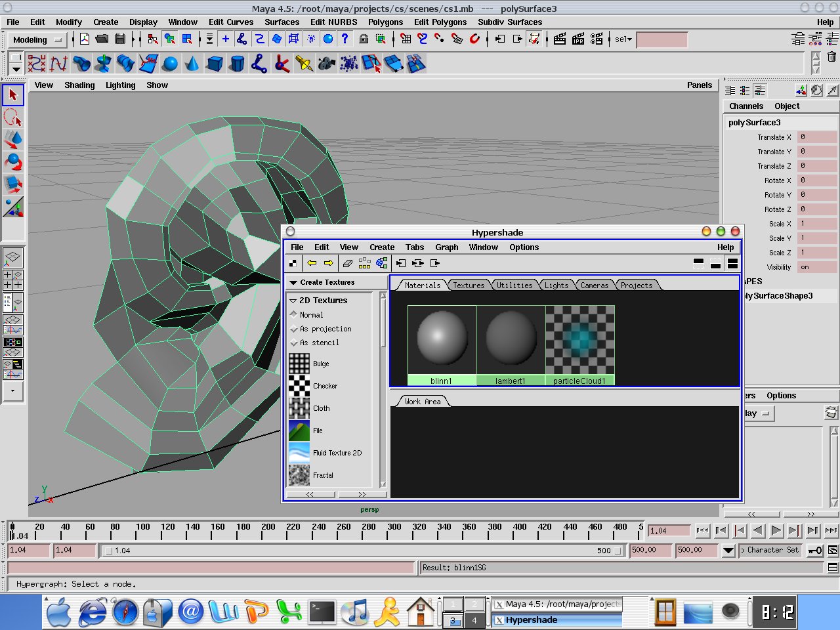840x630 pixels.
Task: Toggle snap to curves
Action: 423,39
